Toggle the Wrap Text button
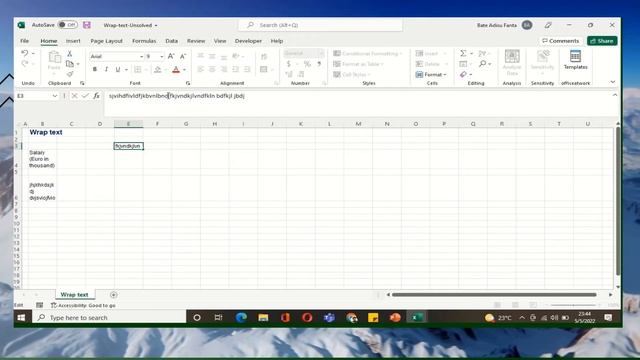Image resolution: width=640 pixels, height=360 pixels. click(x=264, y=56)
